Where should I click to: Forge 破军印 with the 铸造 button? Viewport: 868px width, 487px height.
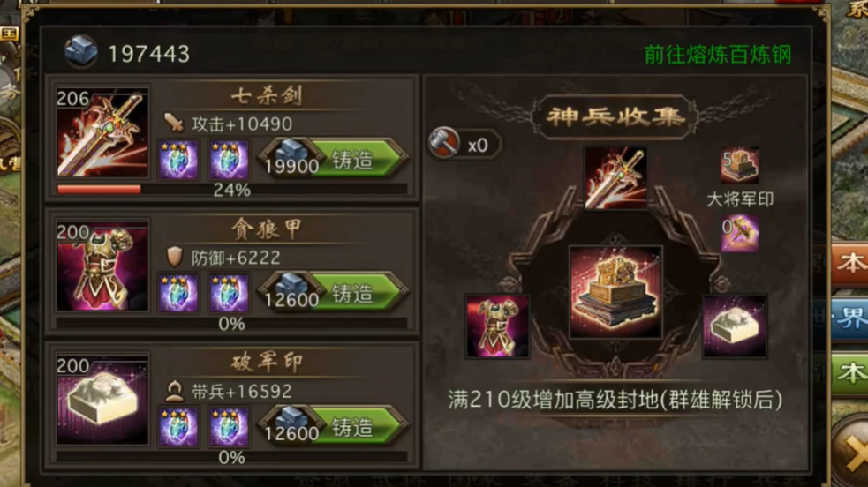(x=335, y=427)
